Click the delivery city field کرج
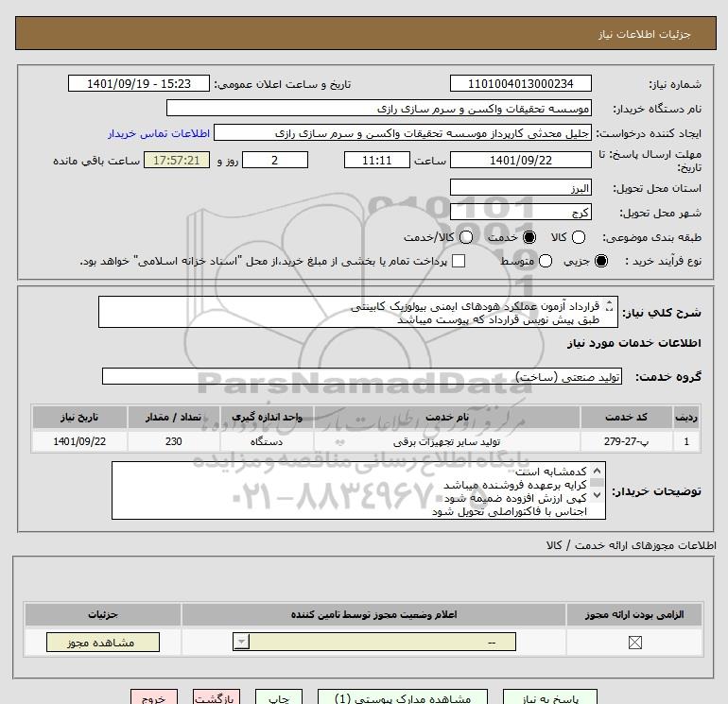728x704 pixels. pos(520,212)
